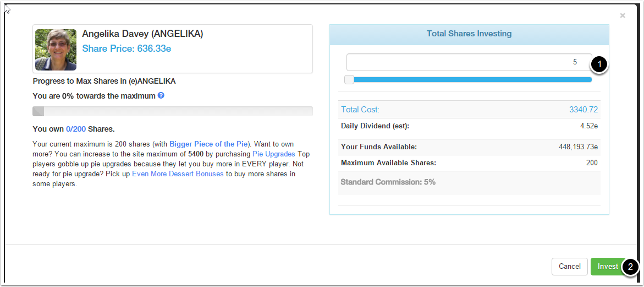The height and width of the screenshot is (287, 644).
Task: Click the numbered annotation marker 2
Action: 631,267
